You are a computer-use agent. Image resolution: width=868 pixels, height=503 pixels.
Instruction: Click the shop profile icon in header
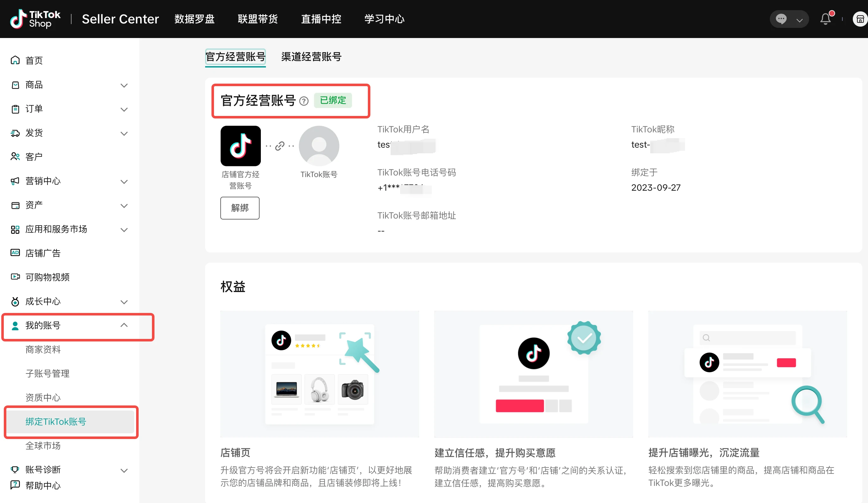pyautogui.click(x=860, y=19)
